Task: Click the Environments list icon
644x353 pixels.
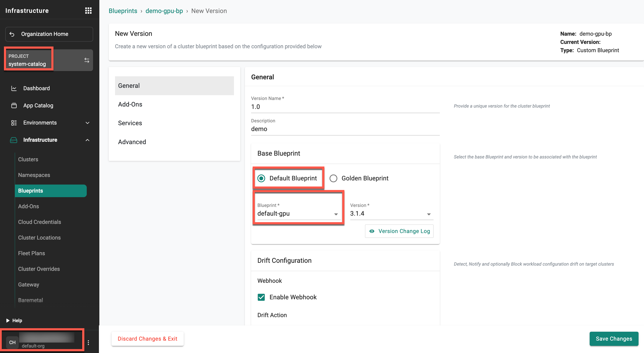Action: pyautogui.click(x=14, y=123)
